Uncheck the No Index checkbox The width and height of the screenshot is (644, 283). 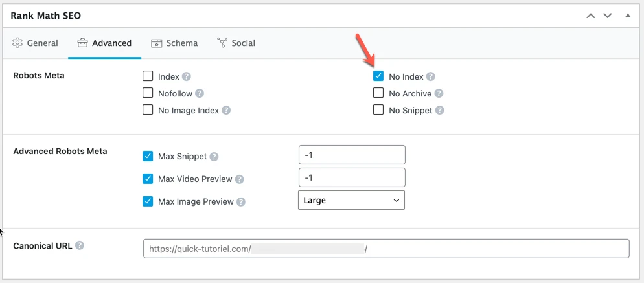[x=378, y=76]
